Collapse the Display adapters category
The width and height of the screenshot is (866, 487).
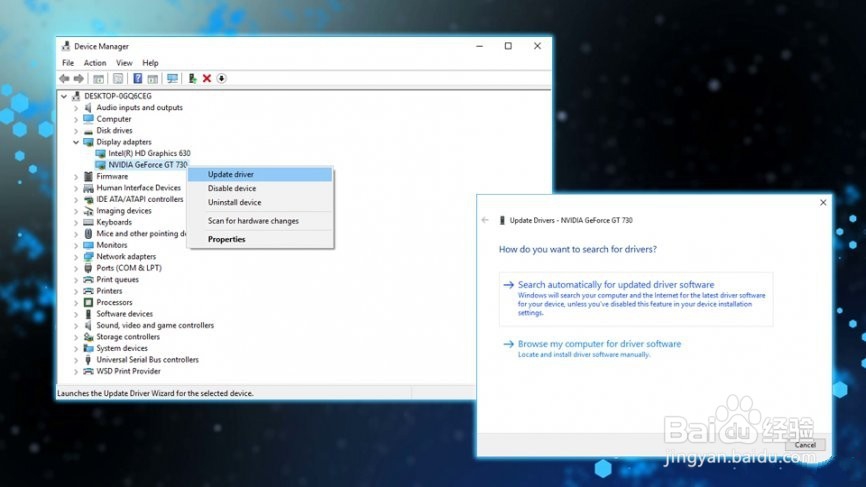[x=76, y=142]
